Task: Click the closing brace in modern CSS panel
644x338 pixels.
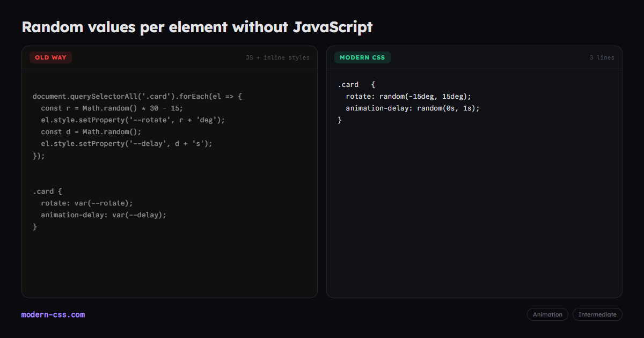Action: point(340,120)
